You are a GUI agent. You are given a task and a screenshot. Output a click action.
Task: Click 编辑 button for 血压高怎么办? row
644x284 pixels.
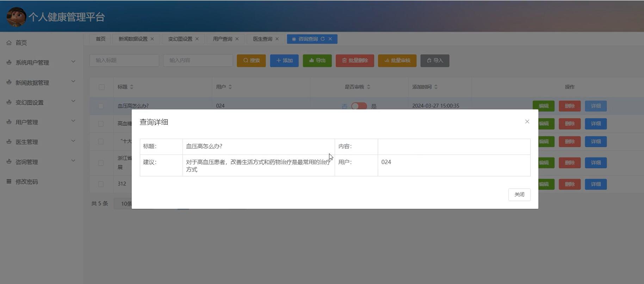point(544,106)
